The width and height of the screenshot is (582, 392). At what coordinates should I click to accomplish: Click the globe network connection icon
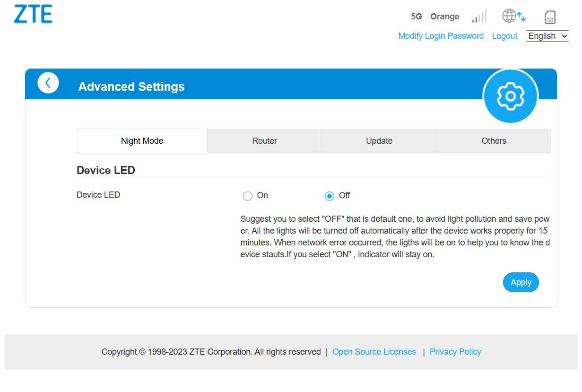[x=514, y=17]
